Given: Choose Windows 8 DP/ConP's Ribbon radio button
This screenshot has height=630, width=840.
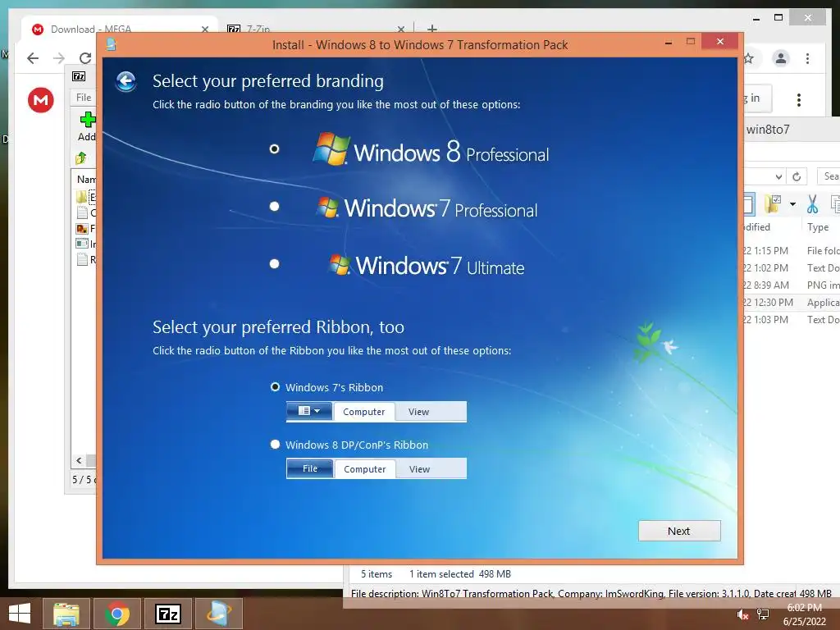Looking at the screenshot, I should click(x=275, y=444).
